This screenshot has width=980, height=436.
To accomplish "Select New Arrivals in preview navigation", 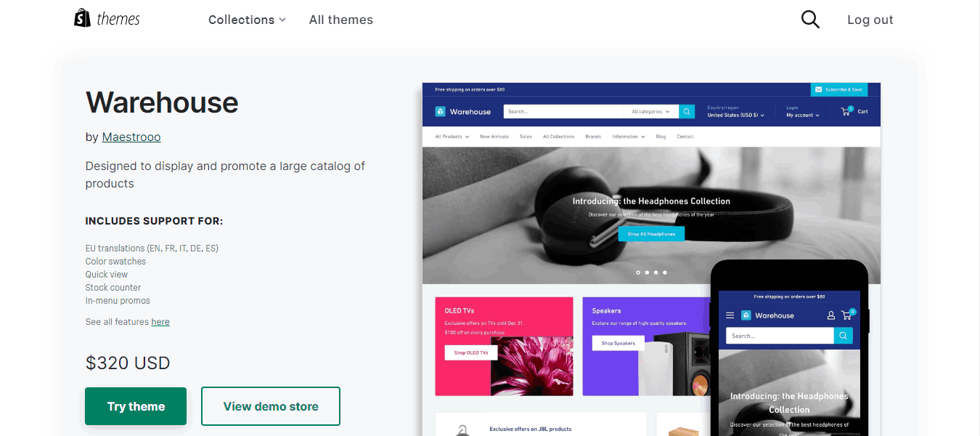I will tap(494, 137).
